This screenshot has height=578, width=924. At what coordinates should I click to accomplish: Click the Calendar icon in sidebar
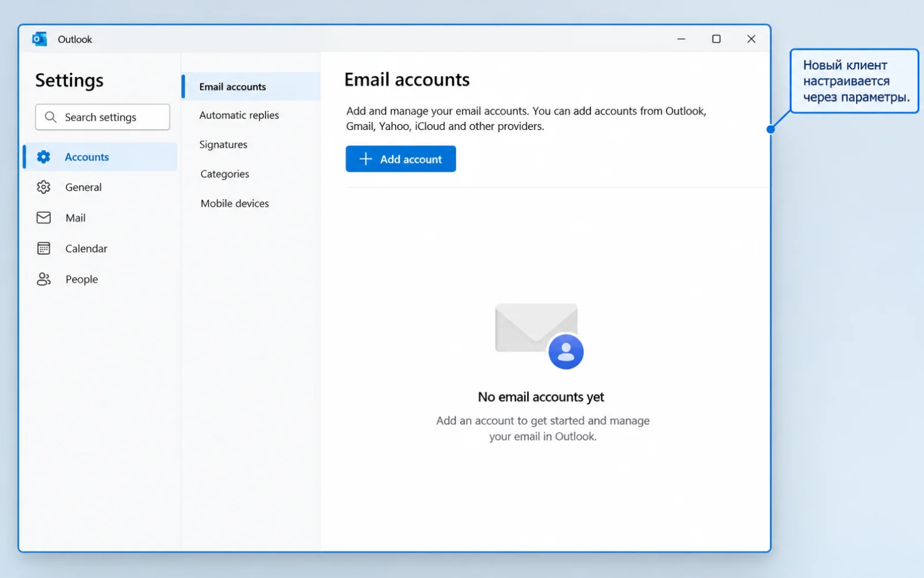[44, 248]
